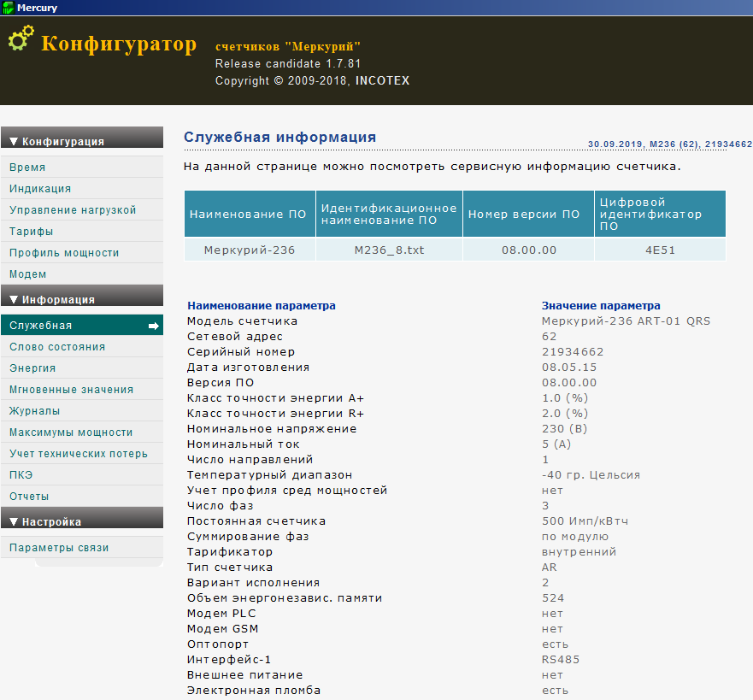Screen dimensions: 753x700
Task: Collapse the Информация section
Action: (82, 295)
